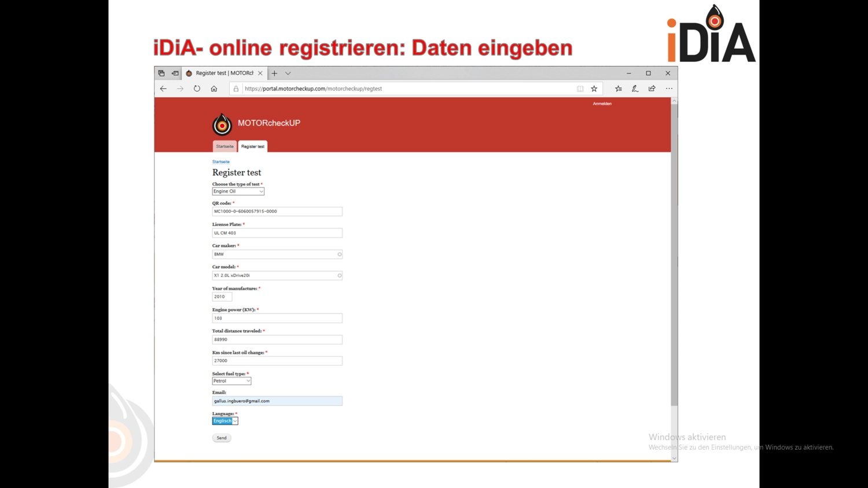Image resolution: width=868 pixels, height=488 pixels.
Task: Open a new browser tab
Action: pos(274,73)
